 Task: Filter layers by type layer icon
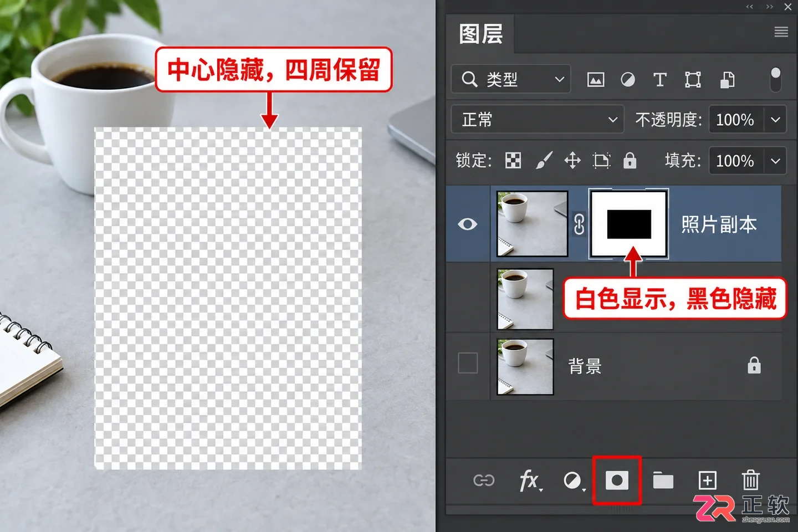tap(660, 80)
